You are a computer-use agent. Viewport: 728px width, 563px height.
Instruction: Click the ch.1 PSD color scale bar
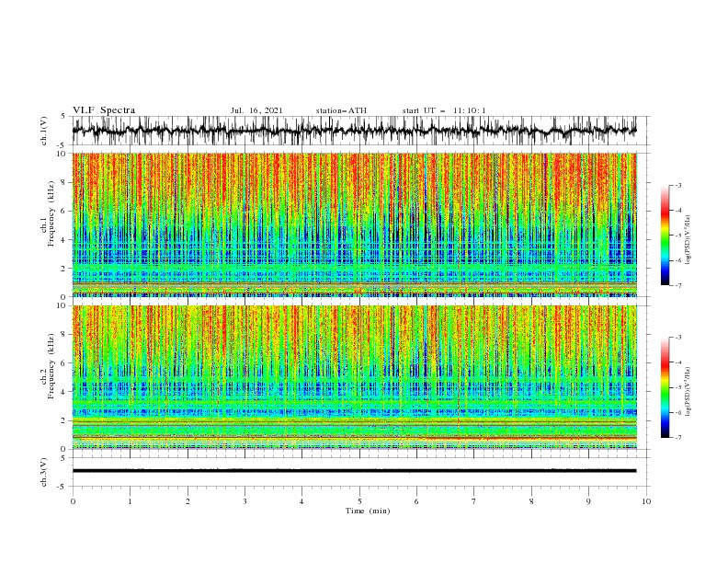665,236
